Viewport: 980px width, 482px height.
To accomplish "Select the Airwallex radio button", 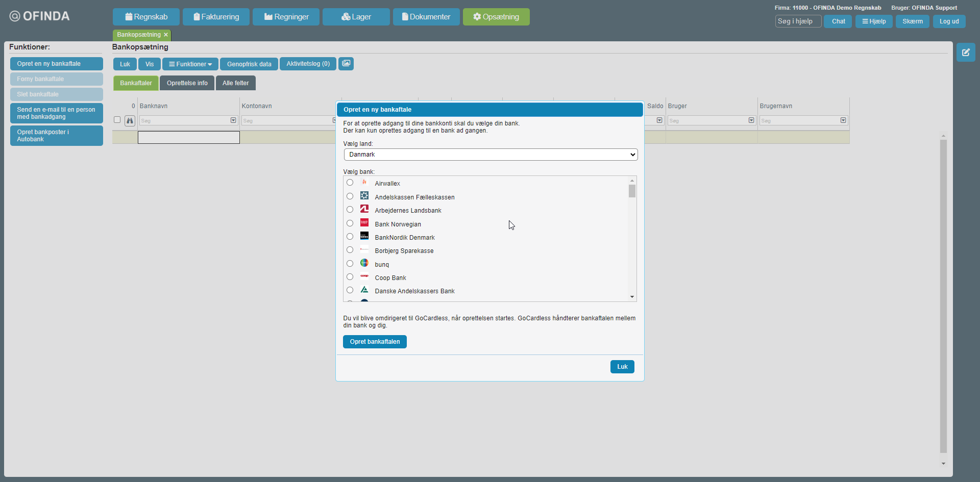I will (350, 183).
